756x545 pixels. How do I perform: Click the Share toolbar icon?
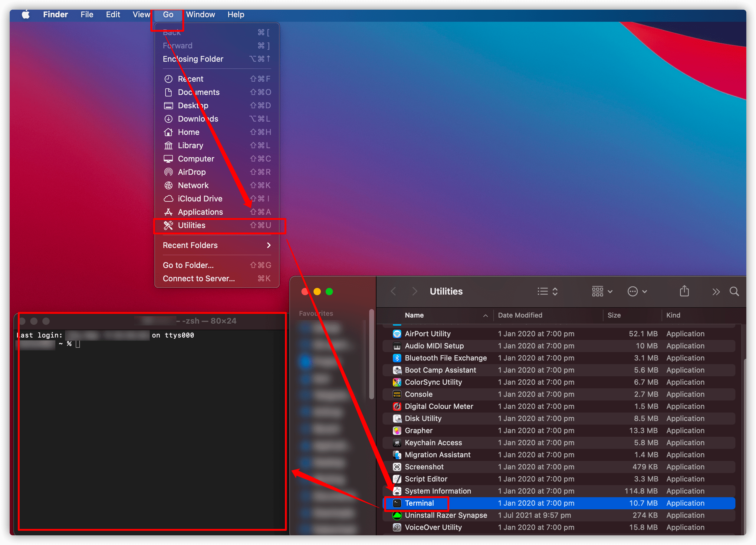(684, 291)
